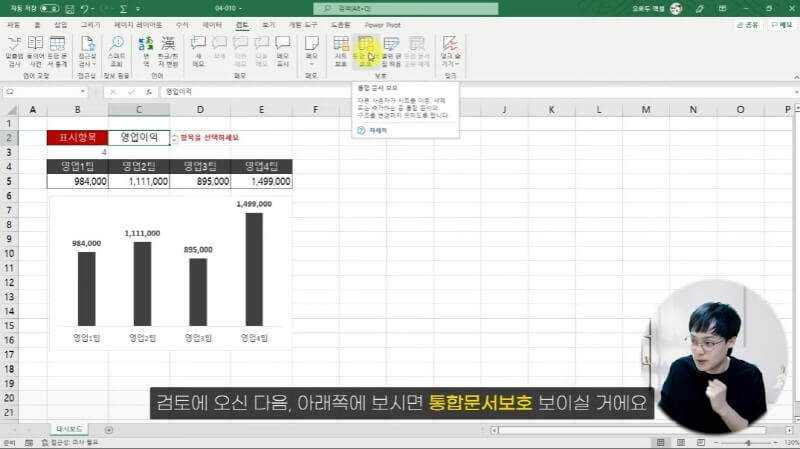800x449 pixels.
Task: Open Smart Lookup
Action: pyautogui.click(x=117, y=52)
